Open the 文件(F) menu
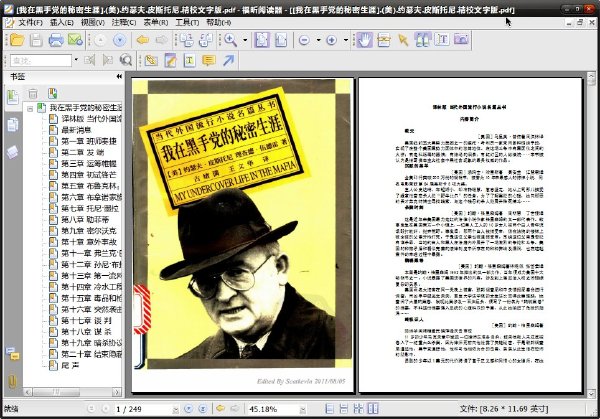The height and width of the screenshot is (419, 600). pyautogui.click(x=30, y=23)
